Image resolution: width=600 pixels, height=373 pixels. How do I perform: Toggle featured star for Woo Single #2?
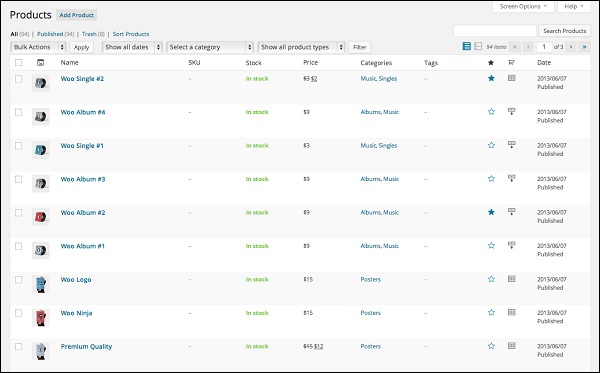[x=491, y=78]
